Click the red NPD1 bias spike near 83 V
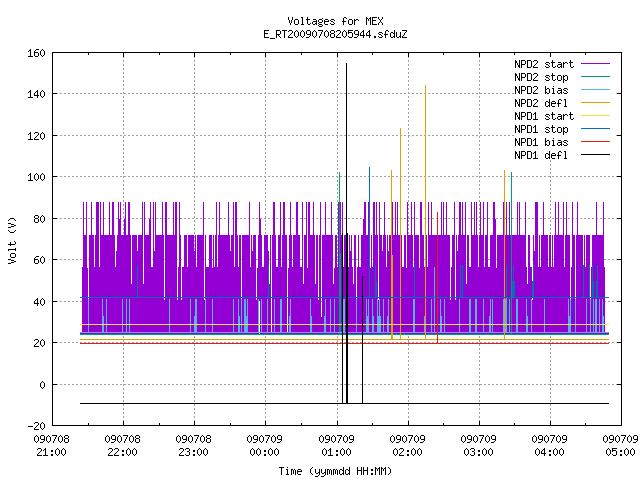The height and width of the screenshot is (480, 640). coord(438,278)
